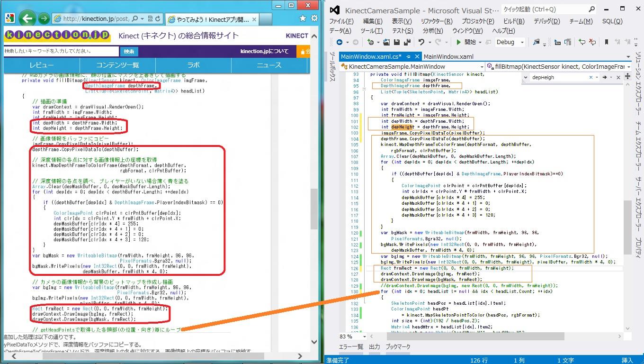
Task: Click the Undo arrow icon
Action: pyautogui.click(x=421, y=42)
